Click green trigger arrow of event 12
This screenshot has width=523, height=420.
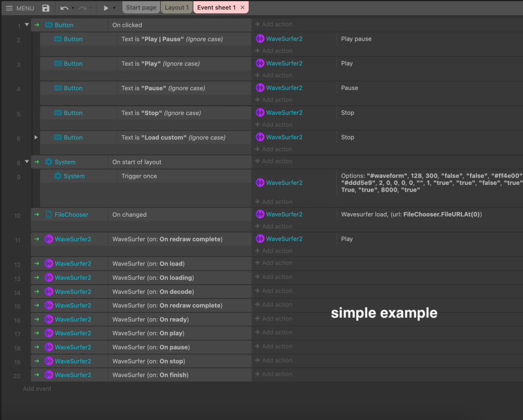[x=37, y=263]
